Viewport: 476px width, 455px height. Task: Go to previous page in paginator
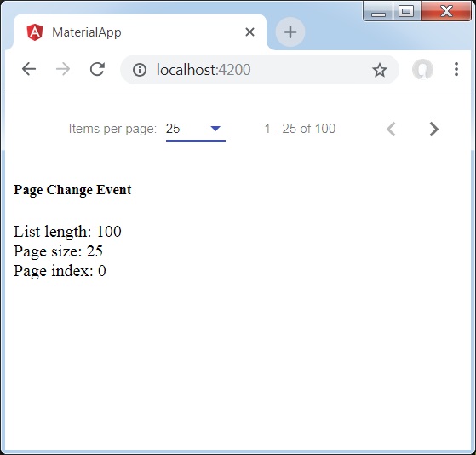tap(391, 130)
